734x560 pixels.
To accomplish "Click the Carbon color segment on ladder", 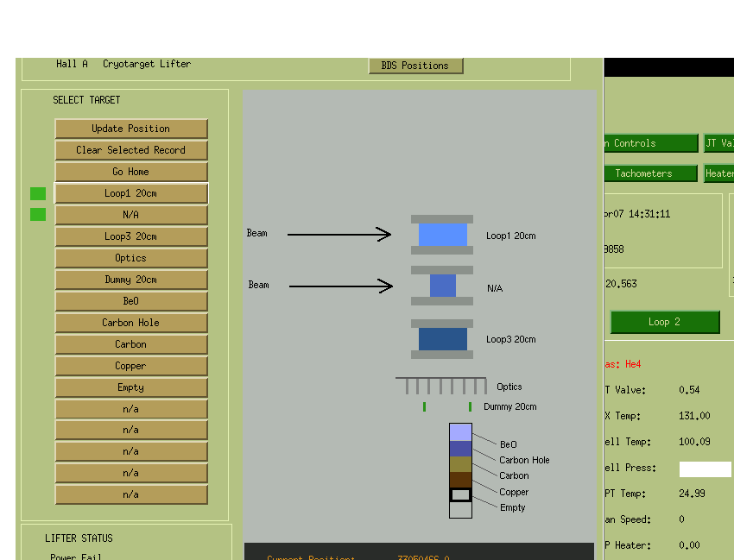I will (460, 464).
